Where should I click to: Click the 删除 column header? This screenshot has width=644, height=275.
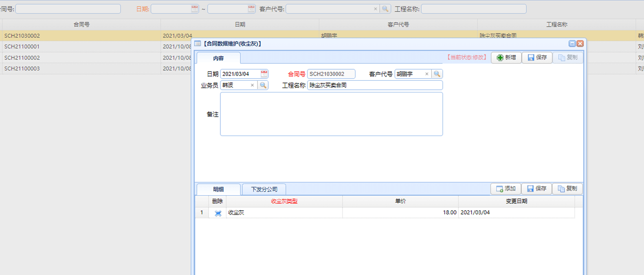coord(217,201)
